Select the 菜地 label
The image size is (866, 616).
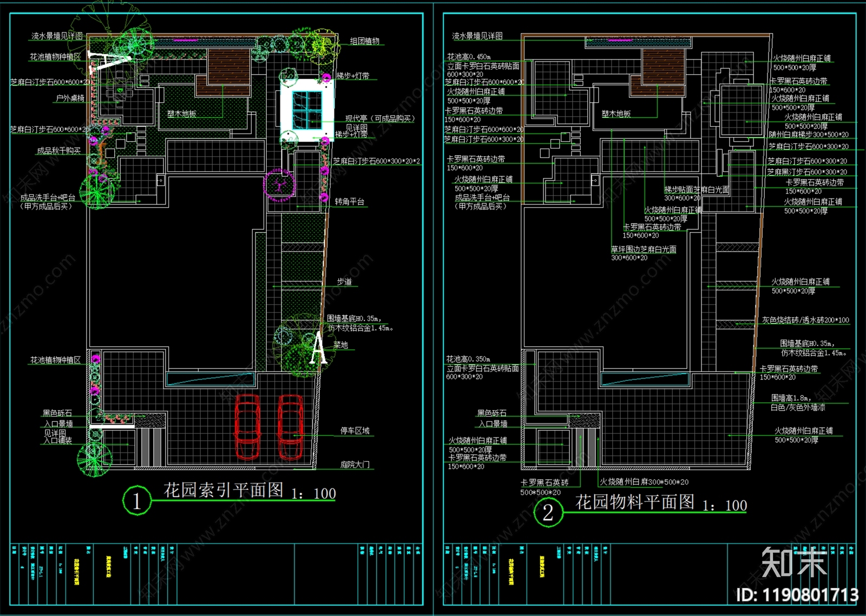340,345
